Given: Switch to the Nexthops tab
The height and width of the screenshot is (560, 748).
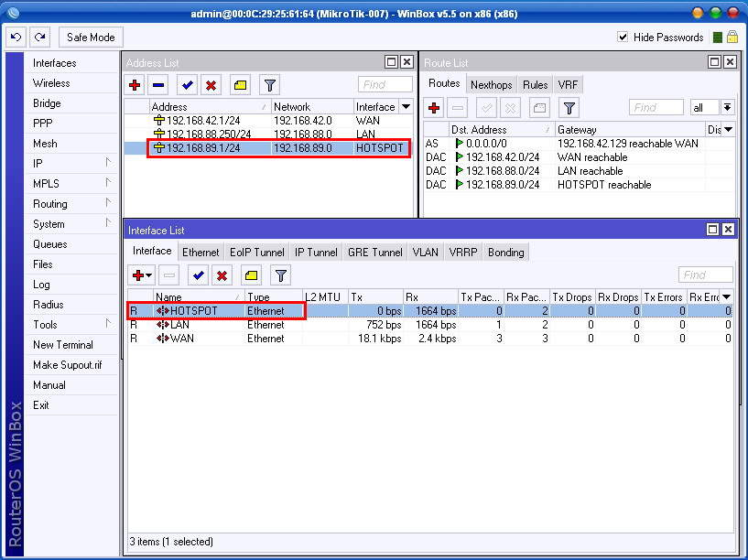Looking at the screenshot, I should click(491, 85).
